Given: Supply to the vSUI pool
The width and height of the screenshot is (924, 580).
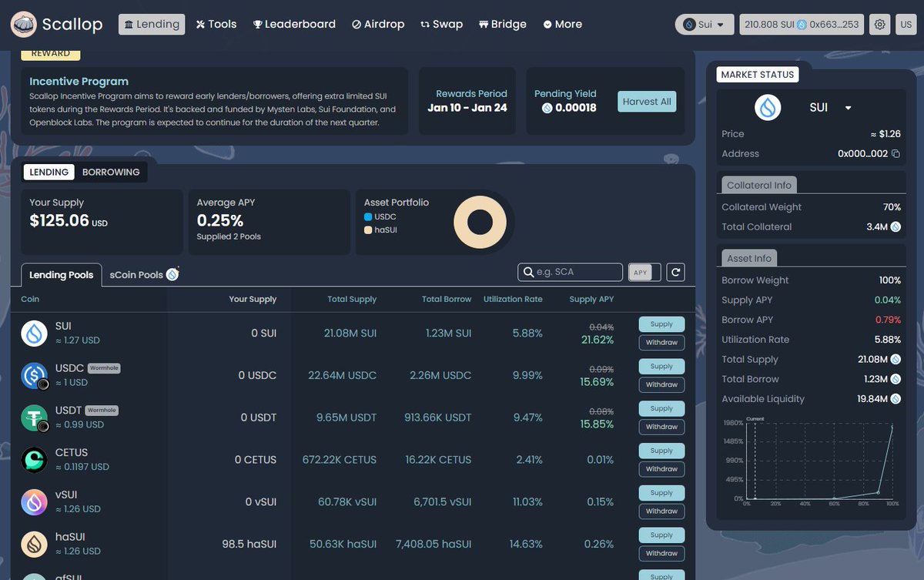Looking at the screenshot, I should 661,493.
